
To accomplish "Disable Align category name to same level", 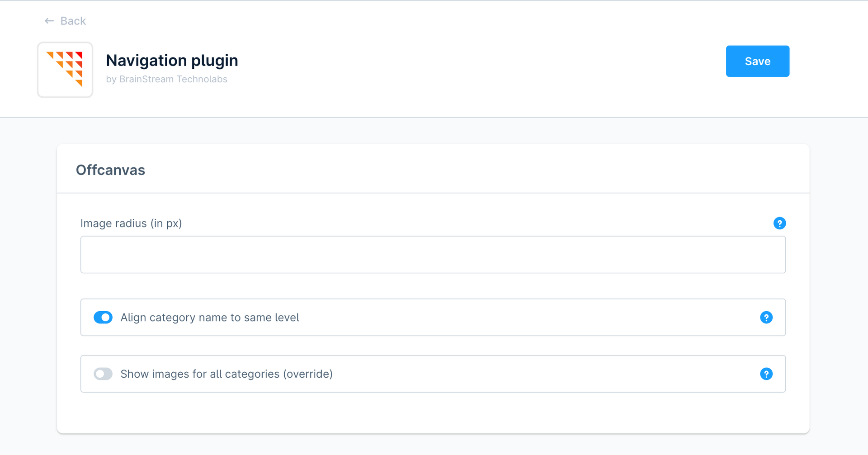I will click(x=103, y=318).
